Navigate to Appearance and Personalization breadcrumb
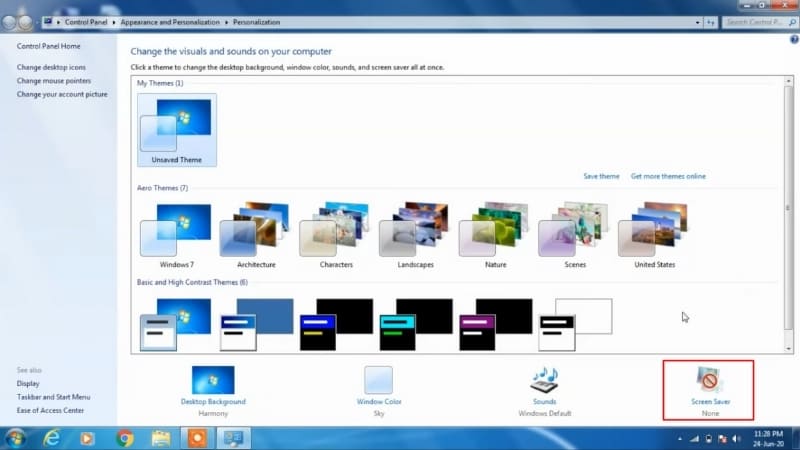Screen dimensions: 800x450 [170, 22]
